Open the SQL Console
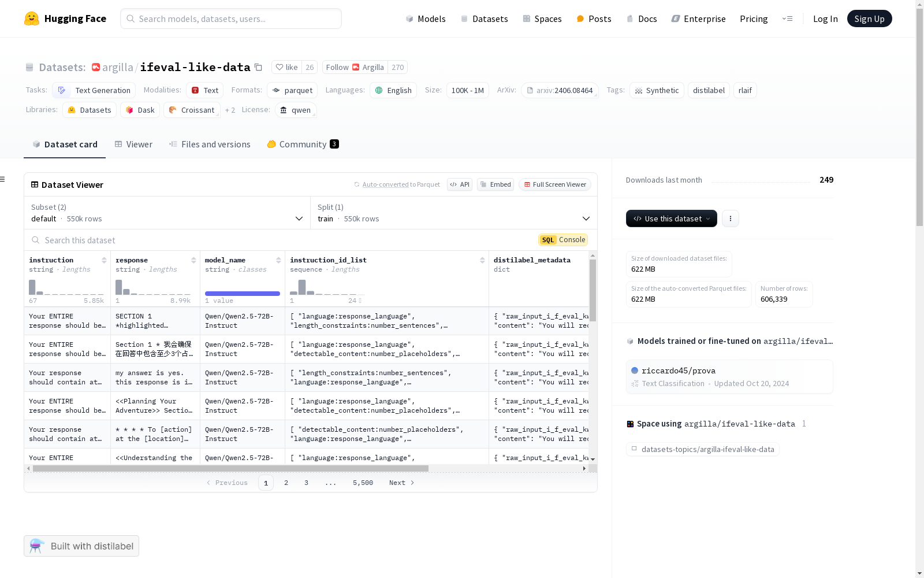Image resolution: width=924 pixels, height=578 pixels. (x=563, y=240)
